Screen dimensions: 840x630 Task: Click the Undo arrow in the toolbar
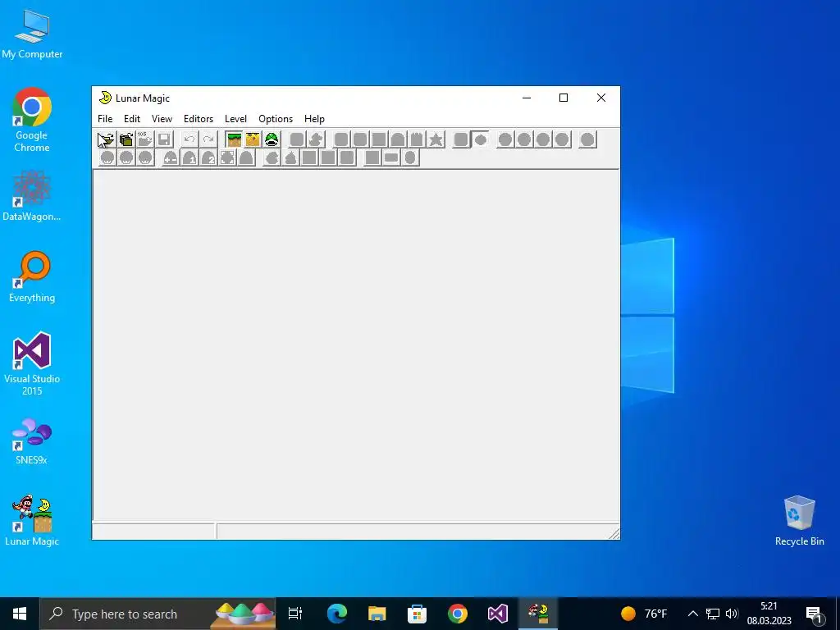(x=189, y=139)
